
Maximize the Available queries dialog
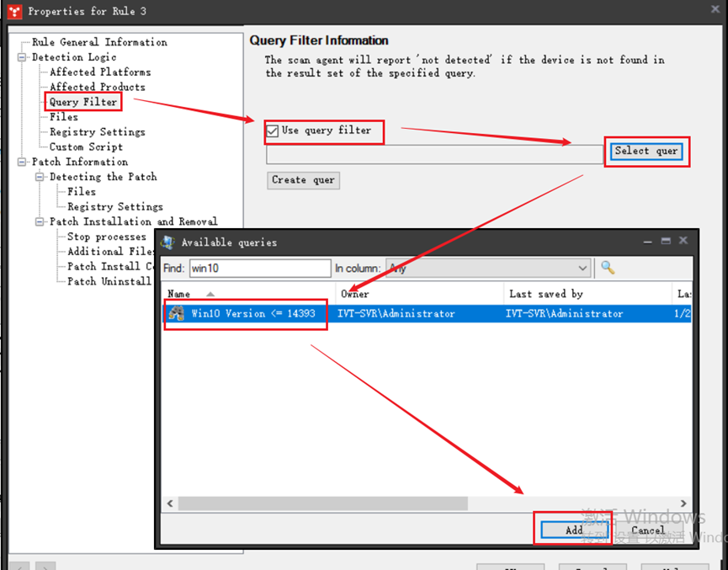click(665, 242)
